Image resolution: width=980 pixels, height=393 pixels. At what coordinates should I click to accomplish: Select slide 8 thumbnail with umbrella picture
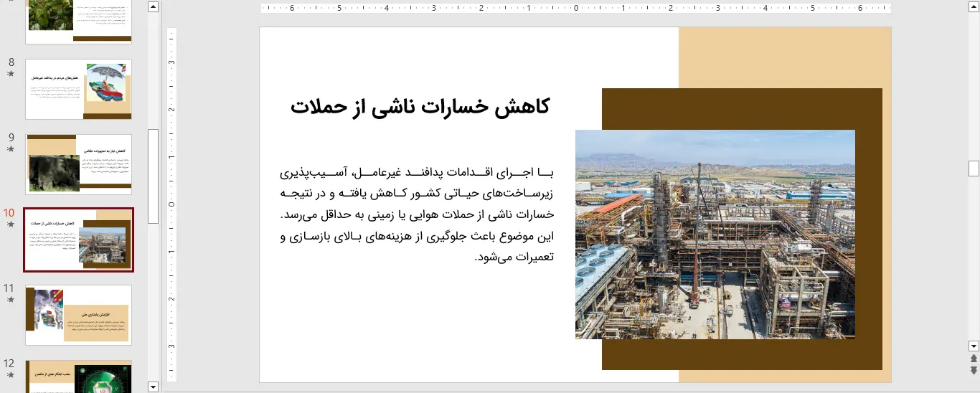pyautogui.click(x=79, y=89)
